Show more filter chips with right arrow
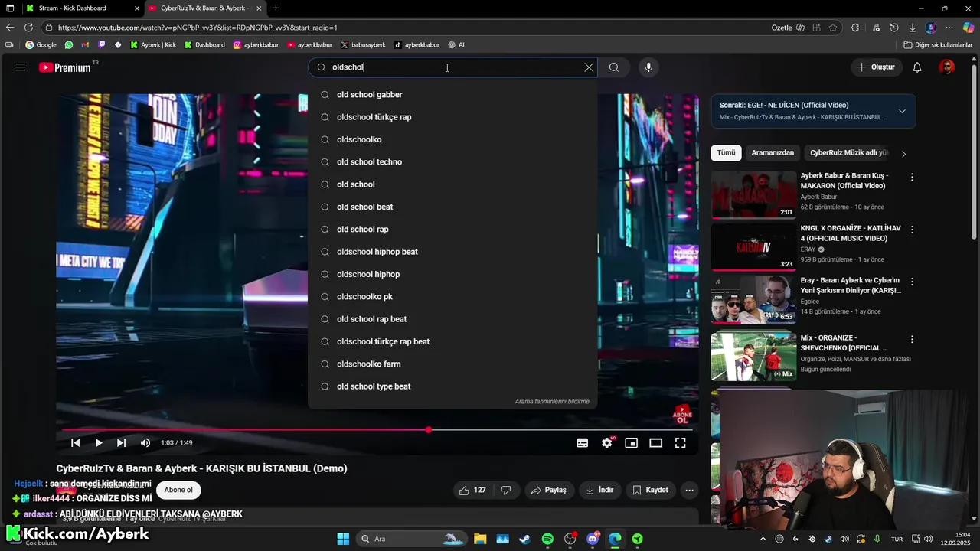Screen dimensions: 980x551 tap(903, 154)
